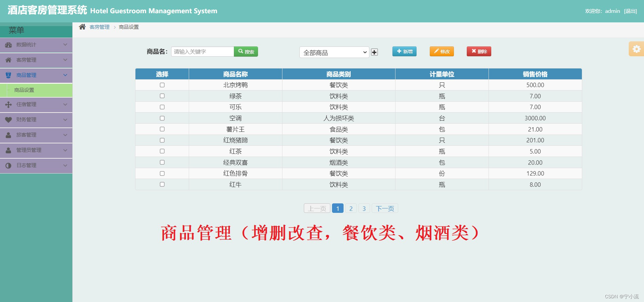The height and width of the screenshot is (302, 644).
Task: Click the 销售价格 column header
Action: [535, 74]
